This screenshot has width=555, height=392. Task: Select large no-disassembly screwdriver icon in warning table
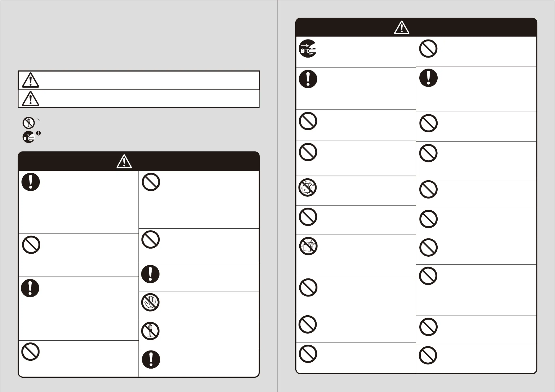click(x=150, y=331)
